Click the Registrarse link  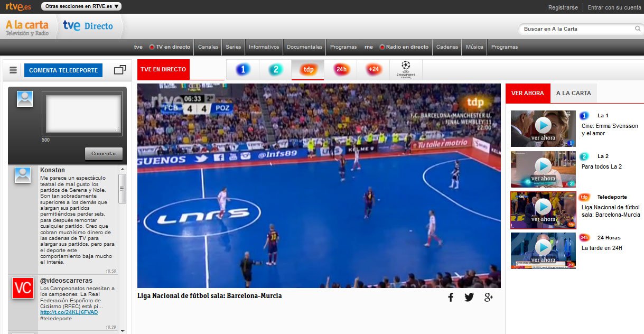pos(563,7)
